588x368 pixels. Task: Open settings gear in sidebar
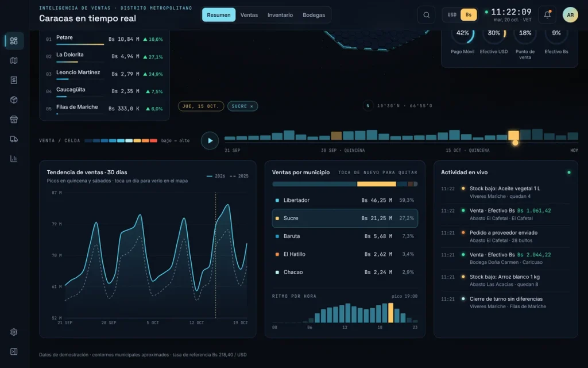pyautogui.click(x=14, y=332)
